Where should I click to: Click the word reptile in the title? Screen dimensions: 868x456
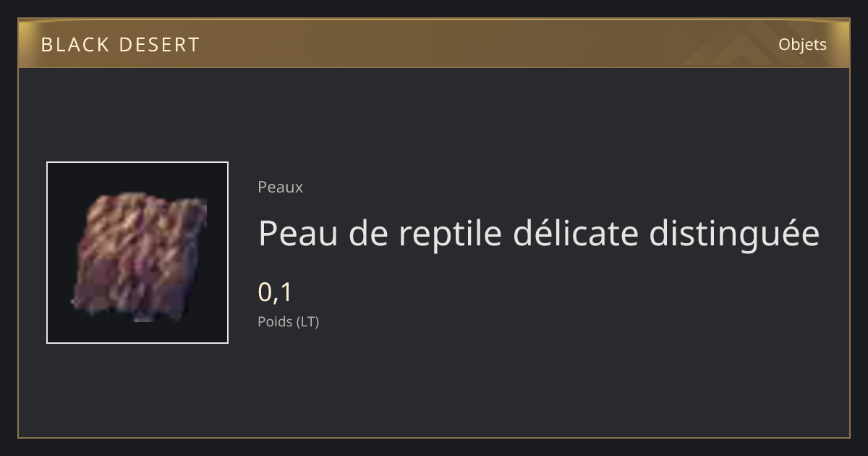[x=450, y=235]
